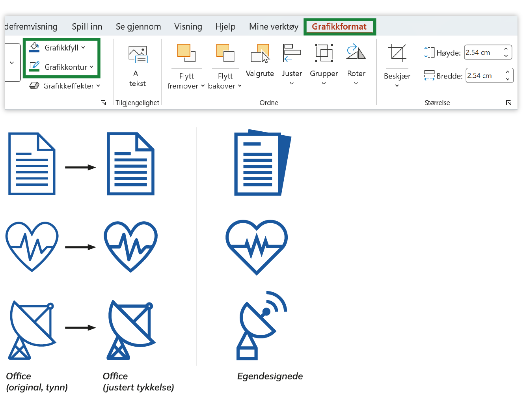
Task: Open the Grafikkontur dropdown
Action: pyautogui.click(x=91, y=67)
